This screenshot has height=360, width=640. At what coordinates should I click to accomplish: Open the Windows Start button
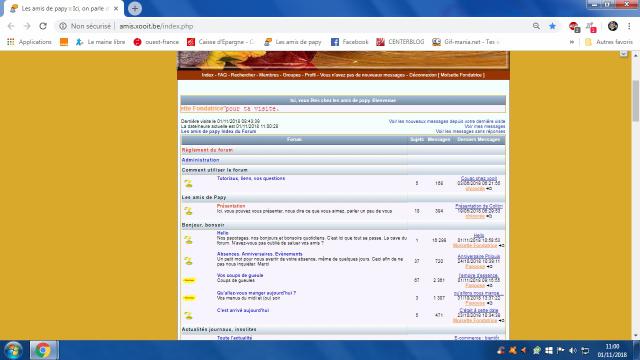point(13,350)
